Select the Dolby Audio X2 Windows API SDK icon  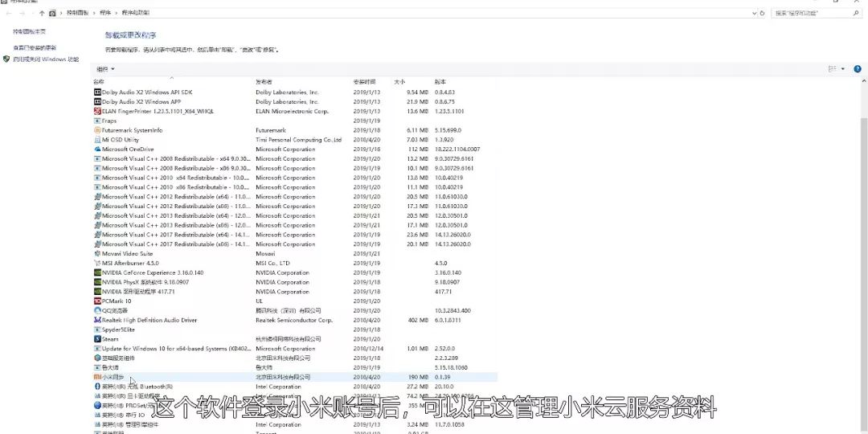[97, 92]
